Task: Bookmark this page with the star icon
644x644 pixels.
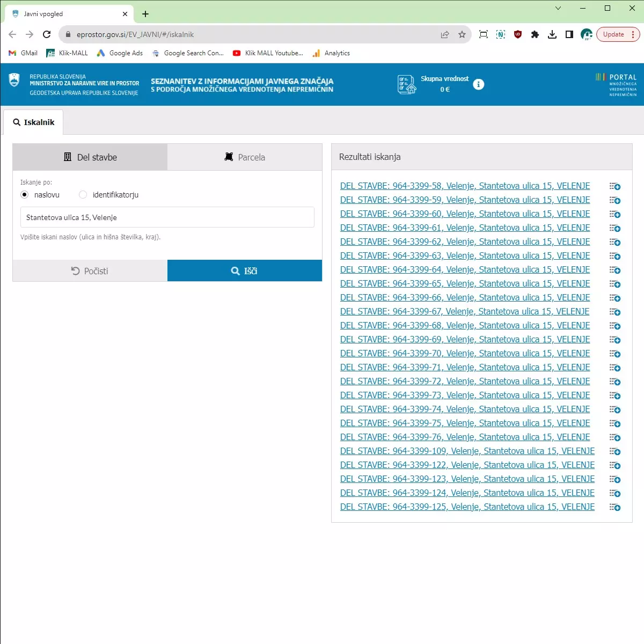Action: coord(462,34)
